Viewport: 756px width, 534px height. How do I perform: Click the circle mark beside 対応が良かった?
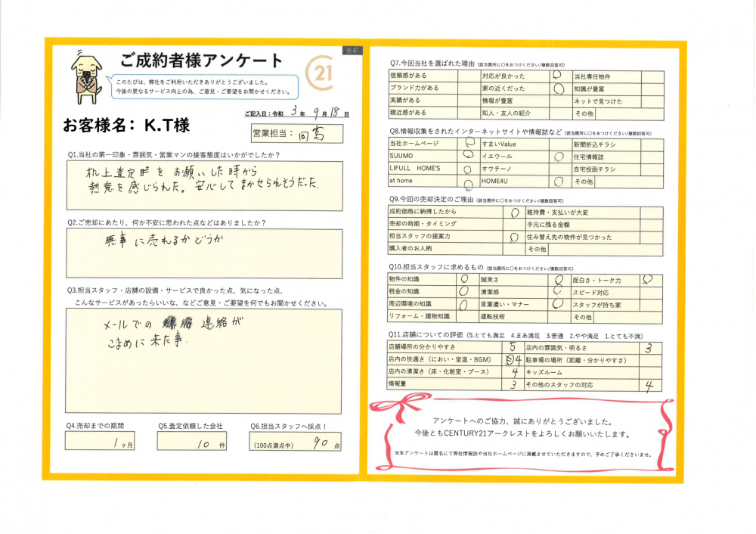(558, 76)
